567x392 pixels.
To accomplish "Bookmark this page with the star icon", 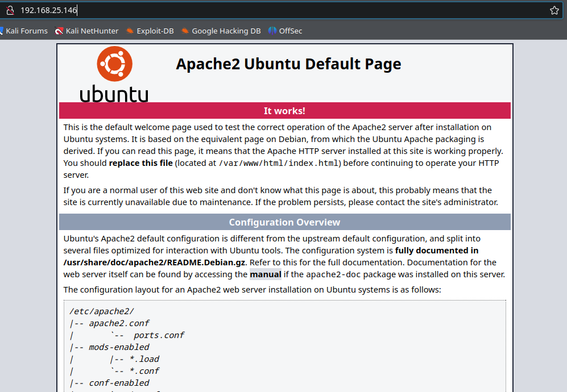I will tap(554, 10).
